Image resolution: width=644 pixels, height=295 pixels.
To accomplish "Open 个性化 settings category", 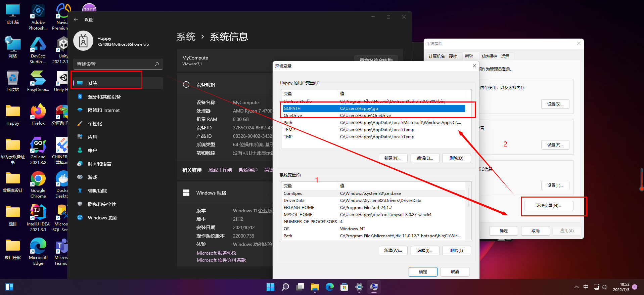I will (118, 123).
